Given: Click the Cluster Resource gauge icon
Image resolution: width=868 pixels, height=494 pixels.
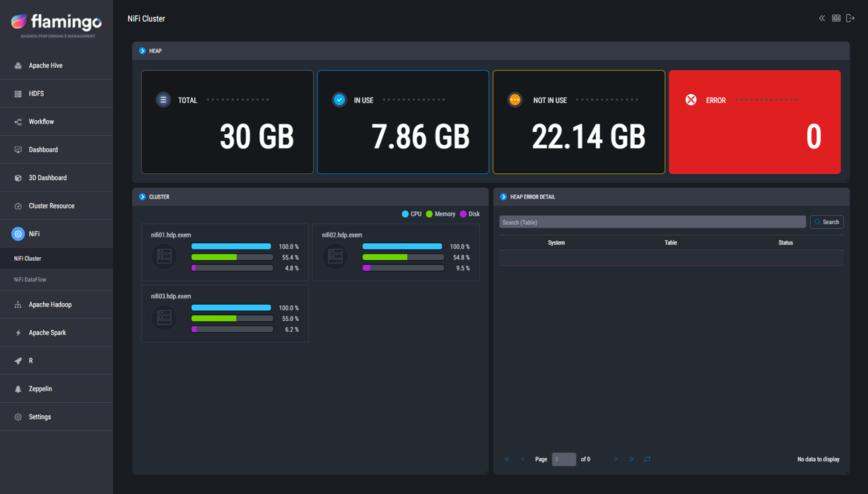Looking at the screenshot, I should [18, 206].
